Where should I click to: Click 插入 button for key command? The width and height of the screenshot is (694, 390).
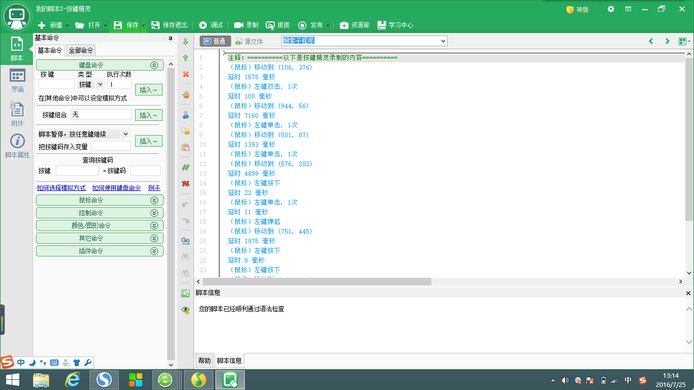(x=149, y=90)
